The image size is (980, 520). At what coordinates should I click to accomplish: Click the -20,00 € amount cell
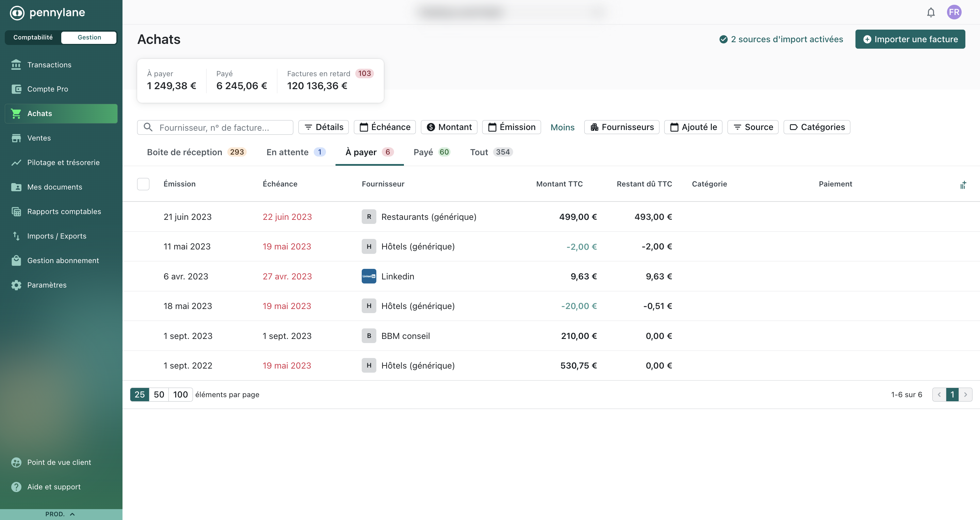579,306
